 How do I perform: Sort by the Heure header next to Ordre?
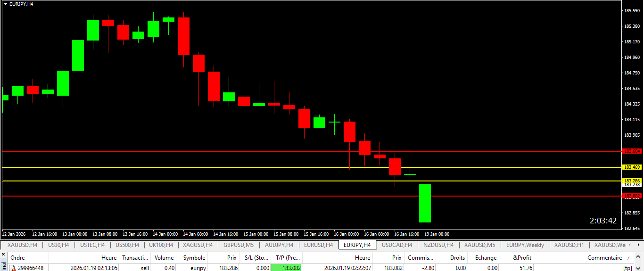click(x=84, y=258)
